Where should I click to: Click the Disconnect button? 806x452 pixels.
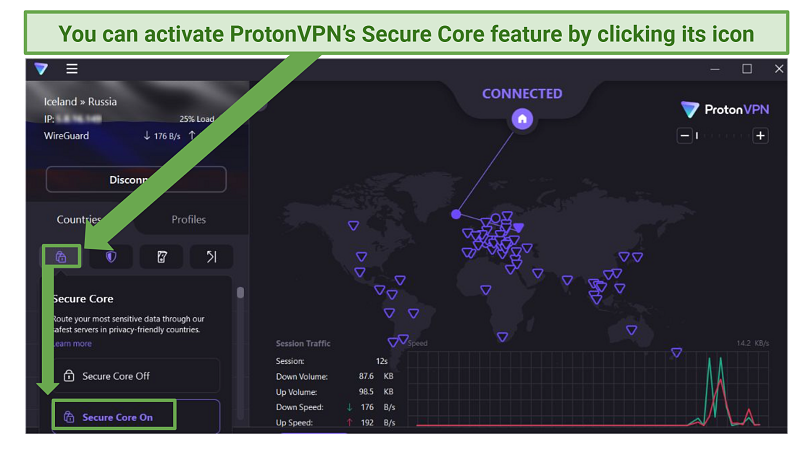click(136, 179)
